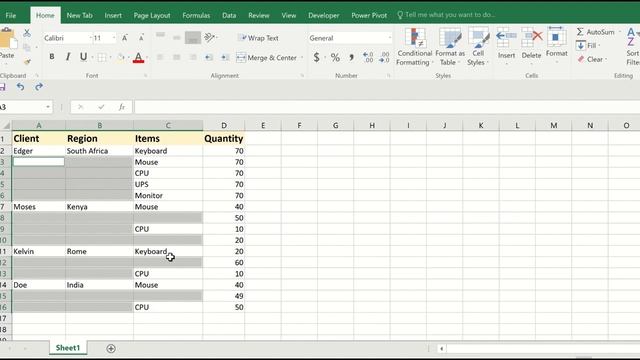Click in the formula bar

tap(387, 107)
